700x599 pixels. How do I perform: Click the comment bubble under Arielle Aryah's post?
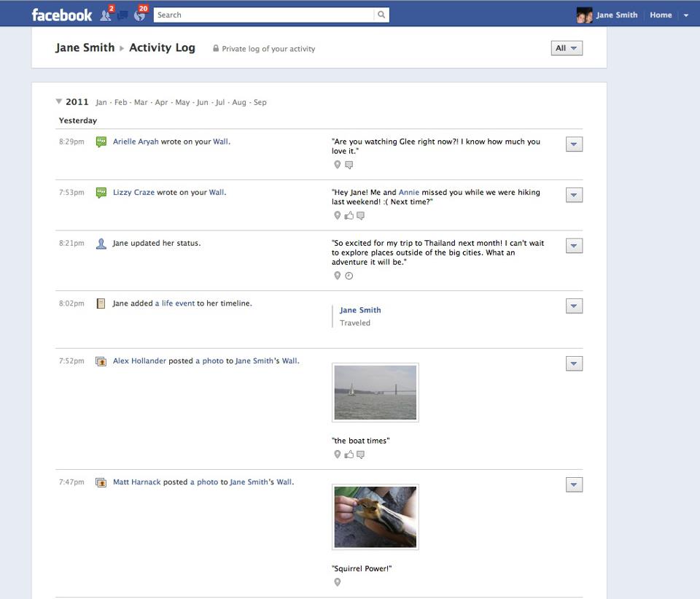tap(349, 165)
